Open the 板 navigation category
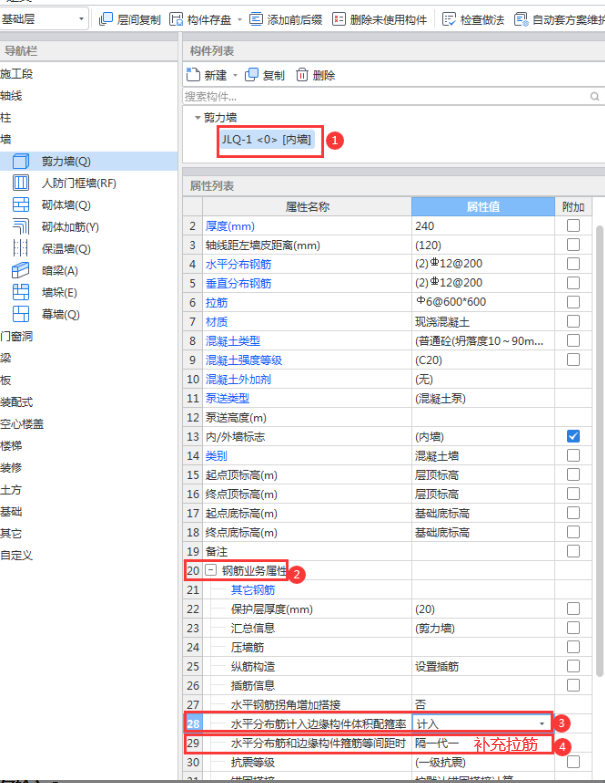 pyautogui.click(x=5, y=380)
